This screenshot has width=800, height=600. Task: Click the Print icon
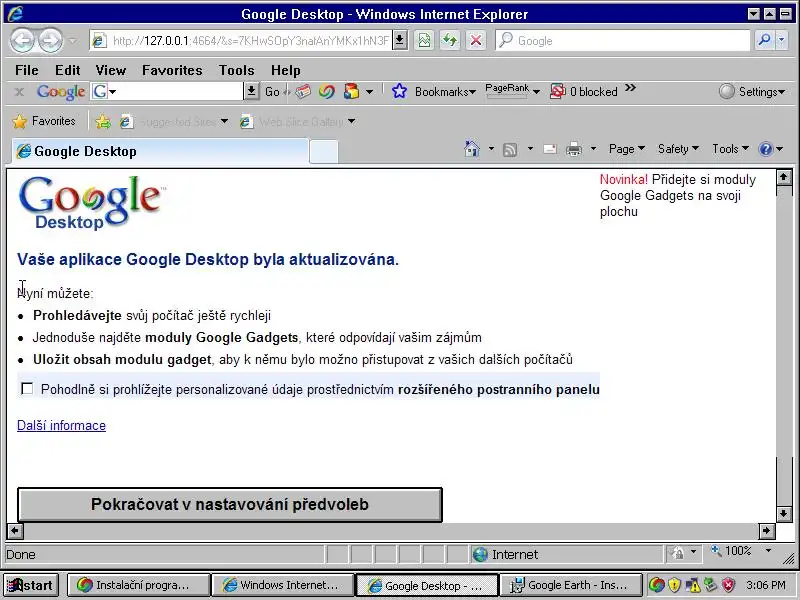pyautogui.click(x=574, y=149)
